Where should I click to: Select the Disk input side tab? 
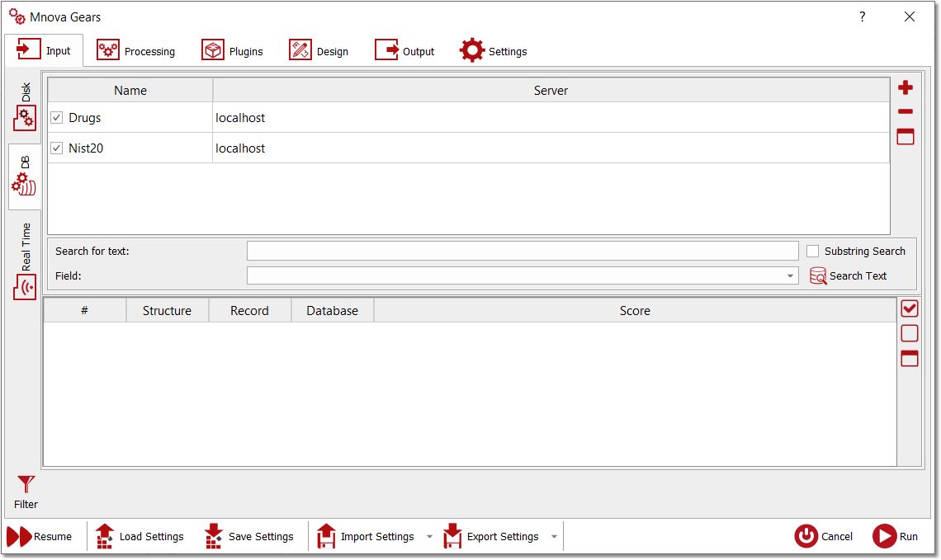[x=25, y=106]
